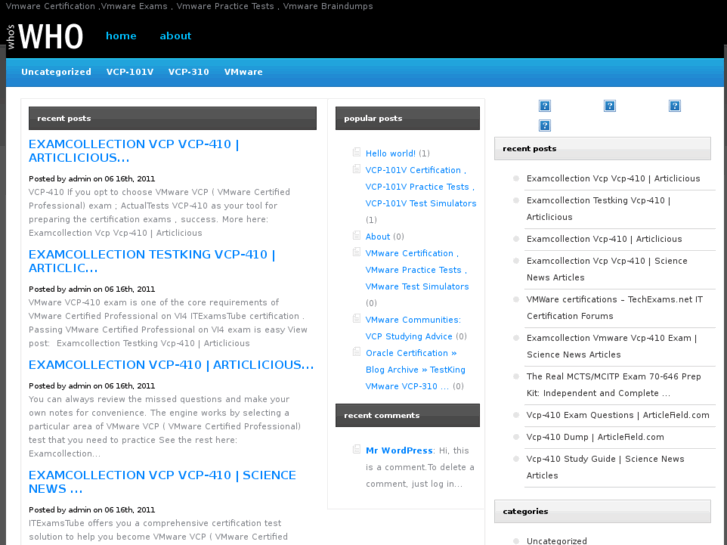The image size is (727, 545).
Task: Open sidebar link Vcp-410 Study Guide | Science News
Action: (605, 467)
